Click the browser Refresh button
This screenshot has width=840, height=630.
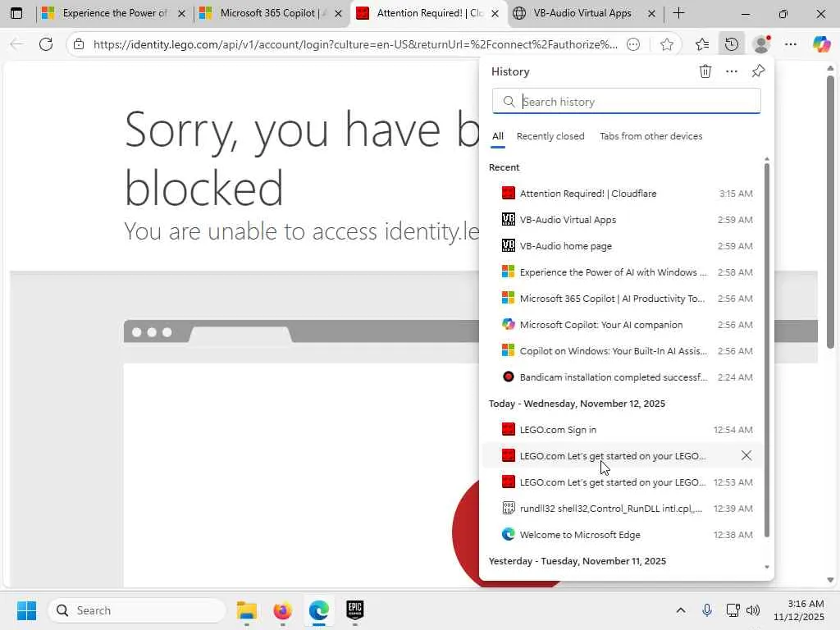[x=46, y=44]
